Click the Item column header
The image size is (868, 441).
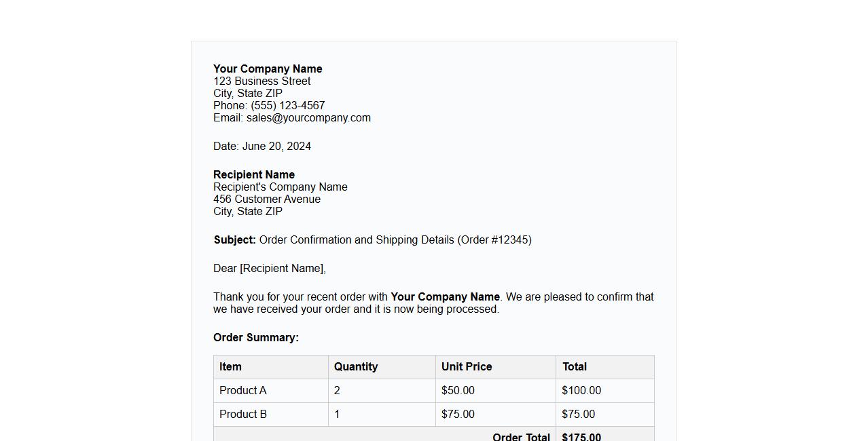click(x=230, y=366)
